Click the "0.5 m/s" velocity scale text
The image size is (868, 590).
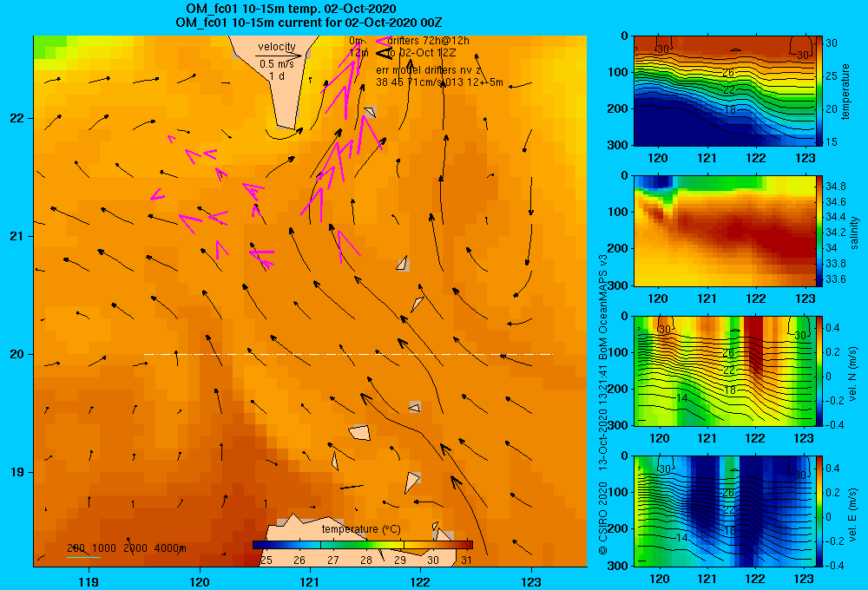277,64
